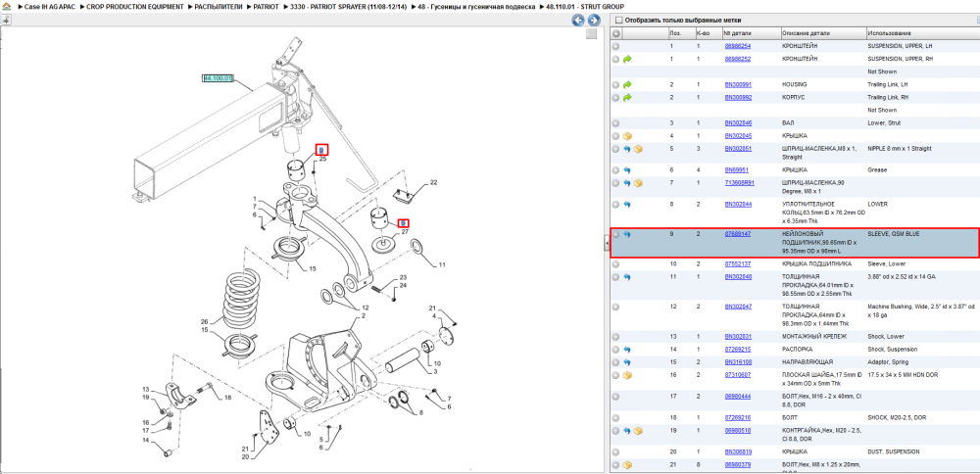This screenshot has width=980, height=474.
Task: Click the blue arrow icon in the 86980518 row
Action: pyautogui.click(x=627, y=431)
